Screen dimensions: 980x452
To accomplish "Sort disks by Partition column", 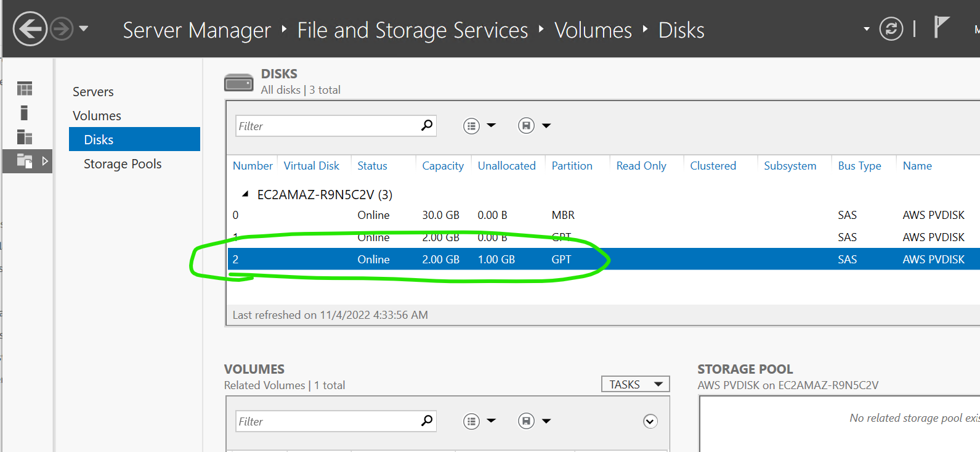I will pos(572,166).
